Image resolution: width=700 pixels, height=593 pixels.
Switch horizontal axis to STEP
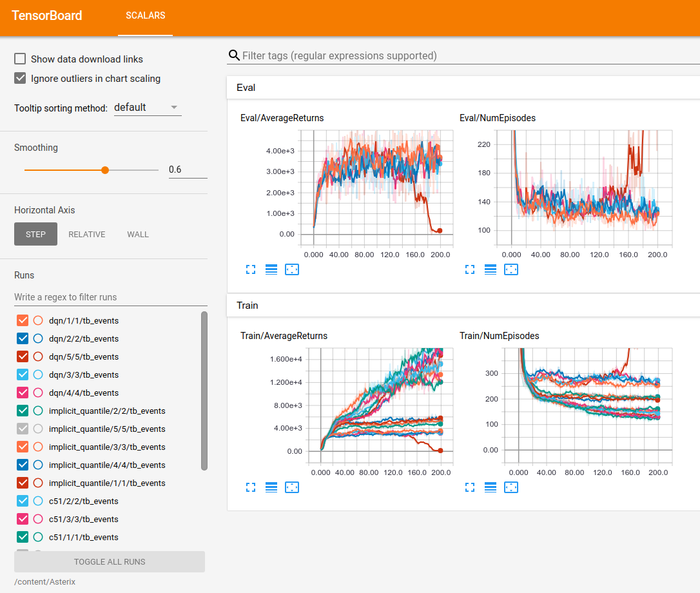[x=35, y=235]
